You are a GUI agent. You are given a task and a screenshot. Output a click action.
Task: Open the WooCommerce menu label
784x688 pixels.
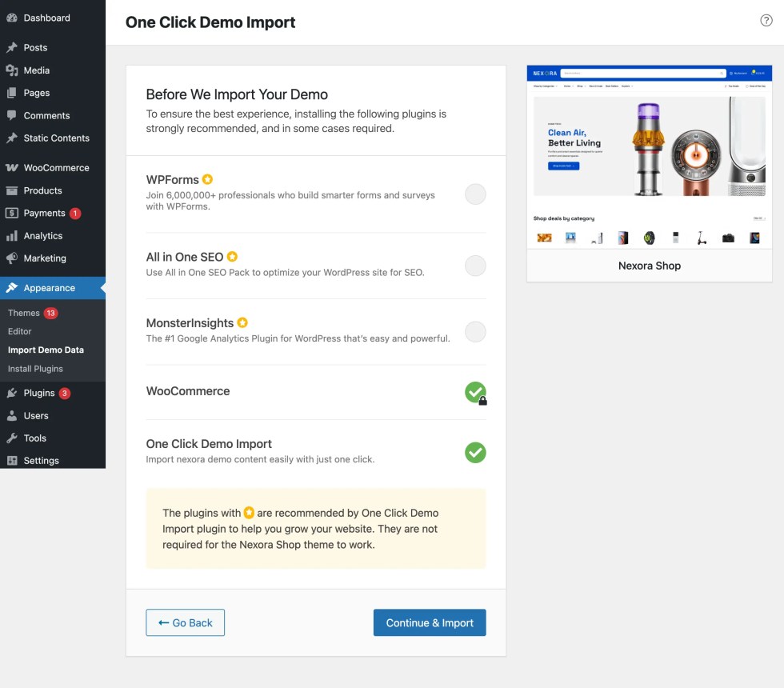coord(57,168)
